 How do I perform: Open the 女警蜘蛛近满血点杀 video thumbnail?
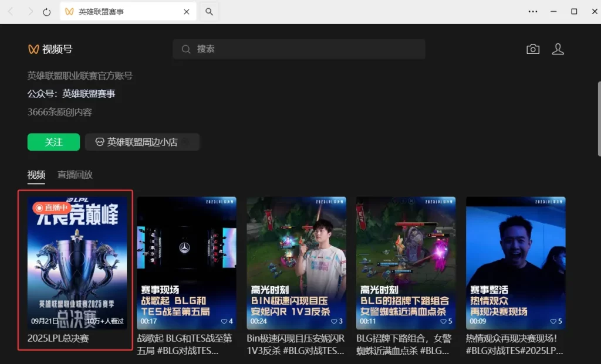pyautogui.click(x=406, y=263)
